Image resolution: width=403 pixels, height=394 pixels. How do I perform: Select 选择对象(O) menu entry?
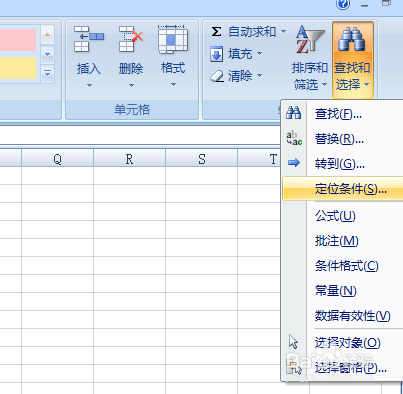coord(342,342)
